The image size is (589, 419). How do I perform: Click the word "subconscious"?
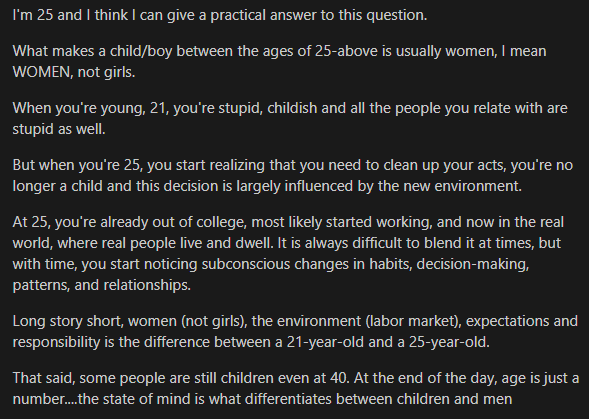click(x=246, y=264)
